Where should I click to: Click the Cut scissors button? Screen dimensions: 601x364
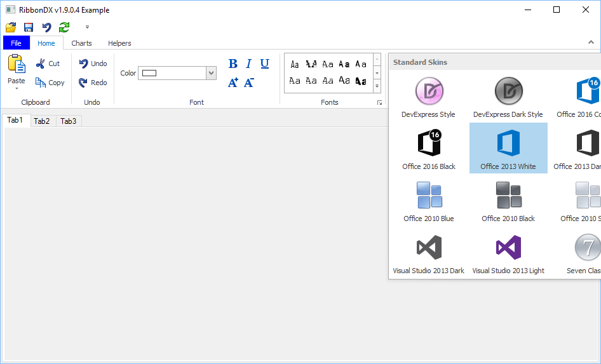point(48,64)
